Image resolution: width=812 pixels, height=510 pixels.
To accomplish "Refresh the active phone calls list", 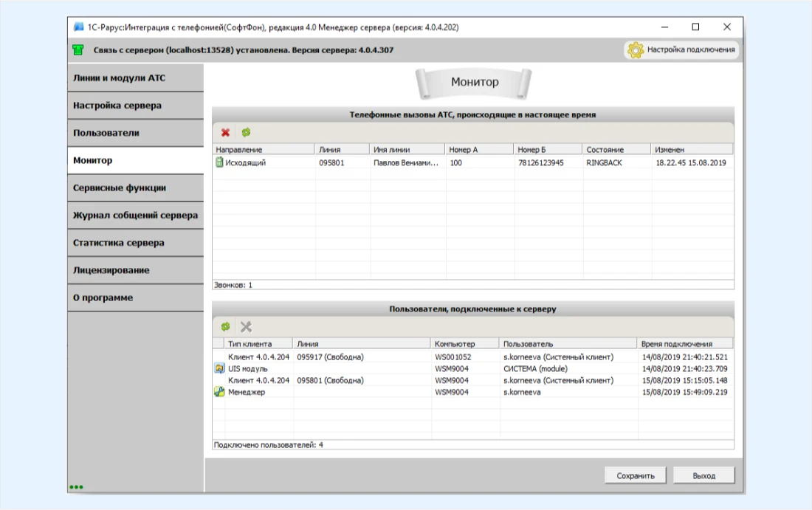I will coord(246,133).
